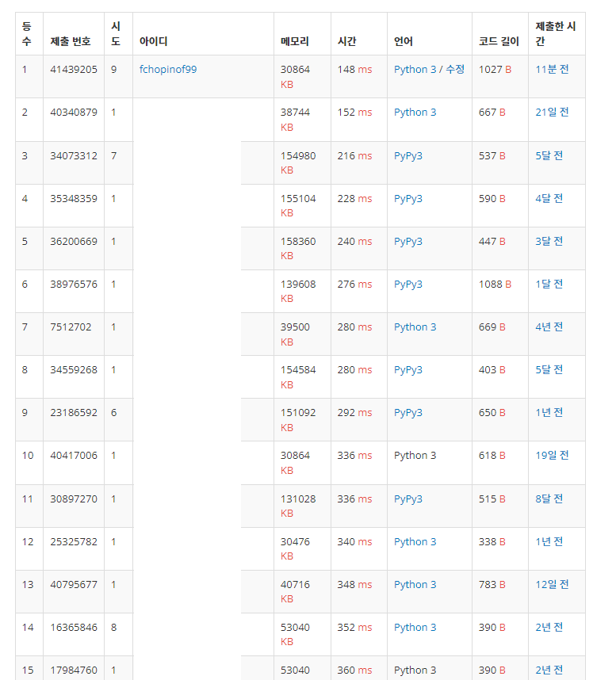Click the 19일 전 timestamp
Viewport: 616px width, 680px height.
pyautogui.click(x=552, y=456)
